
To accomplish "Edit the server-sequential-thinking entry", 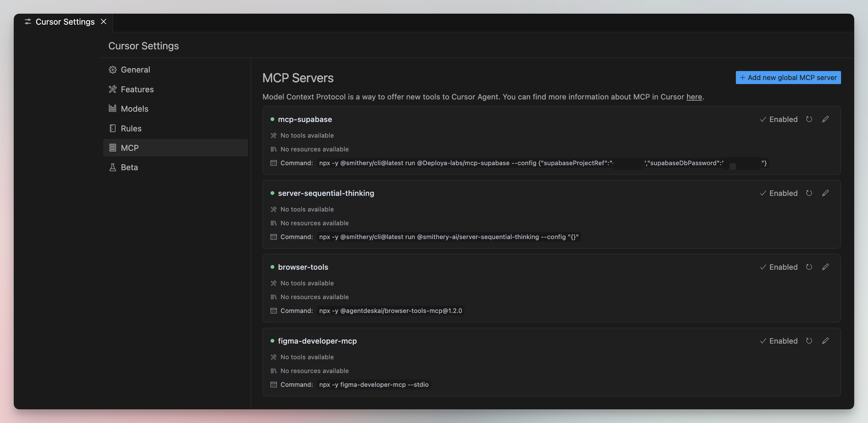I will pyautogui.click(x=825, y=193).
